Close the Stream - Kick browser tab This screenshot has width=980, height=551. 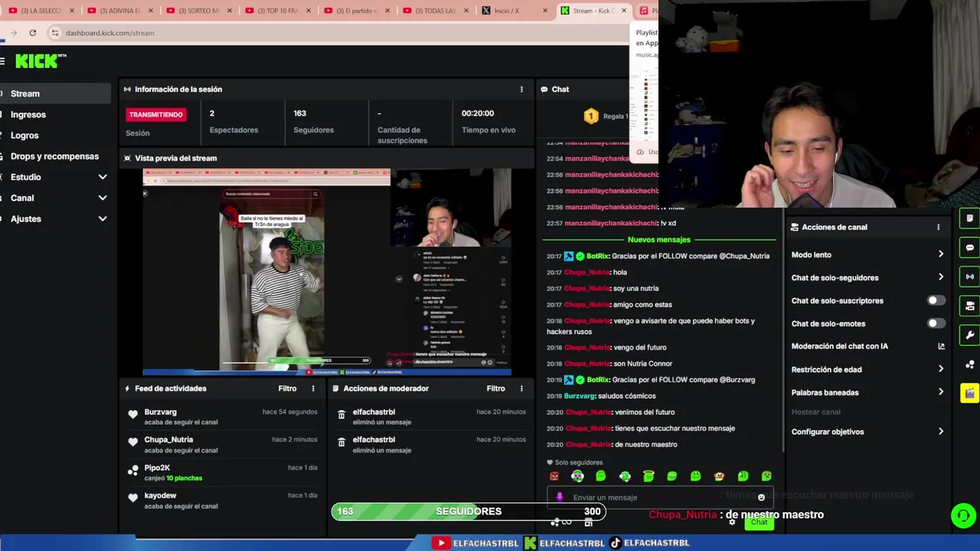(x=623, y=11)
